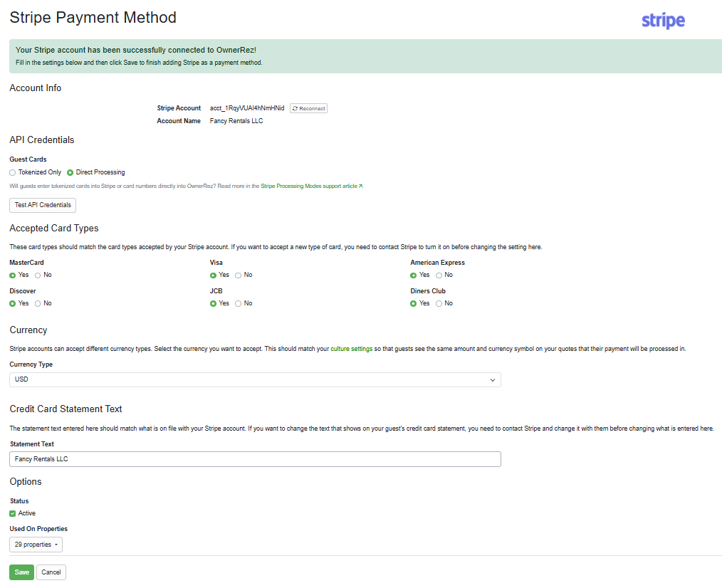Set MasterCard to Yes

pyautogui.click(x=12, y=275)
